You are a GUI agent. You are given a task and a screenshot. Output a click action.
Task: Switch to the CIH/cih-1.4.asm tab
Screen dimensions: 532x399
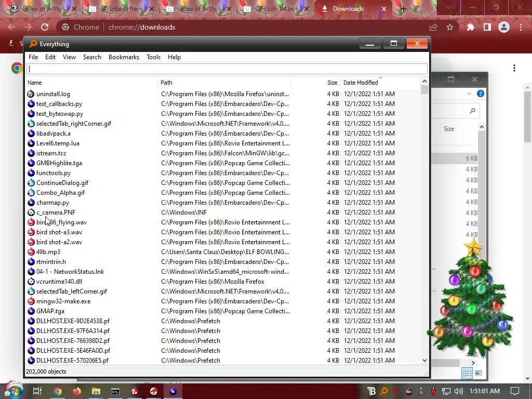(277, 9)
